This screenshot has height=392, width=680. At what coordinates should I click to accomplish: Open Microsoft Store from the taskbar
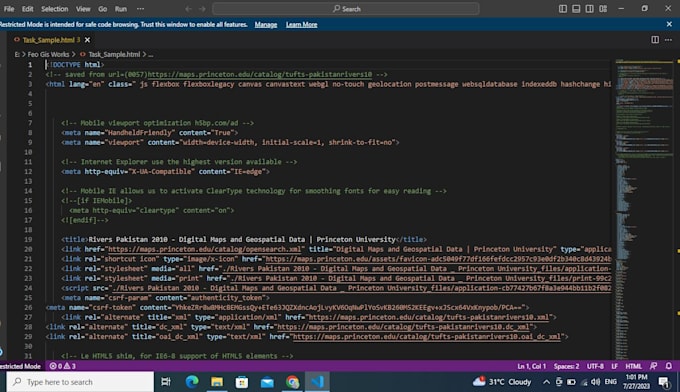point(242,382)
